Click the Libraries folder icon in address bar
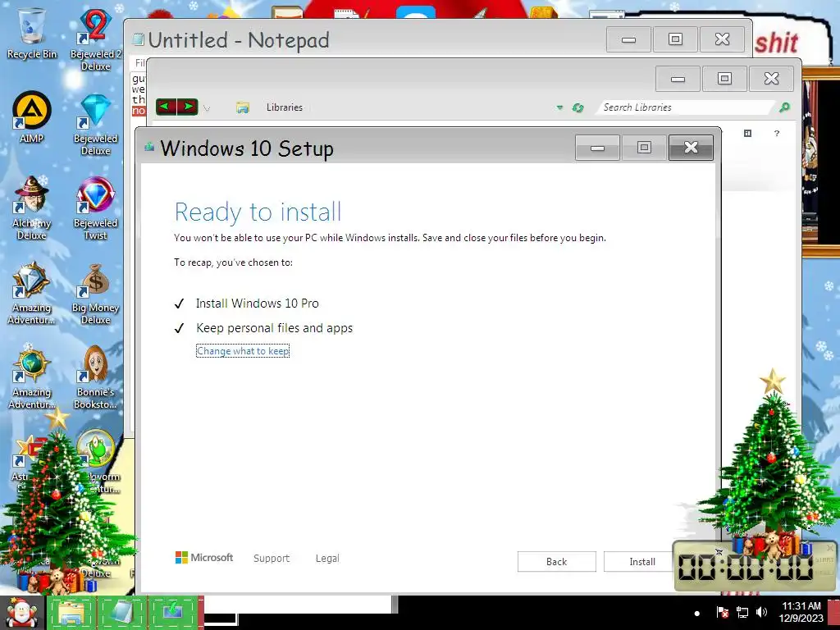The width and height of the screenshot is (840, 630). (x=243, y=107)
